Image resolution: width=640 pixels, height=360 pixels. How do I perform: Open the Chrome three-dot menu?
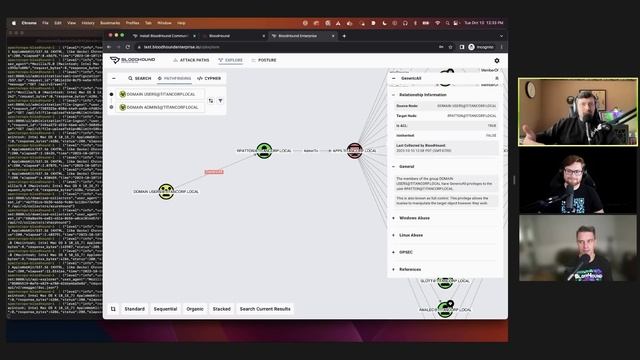[502, 47]
